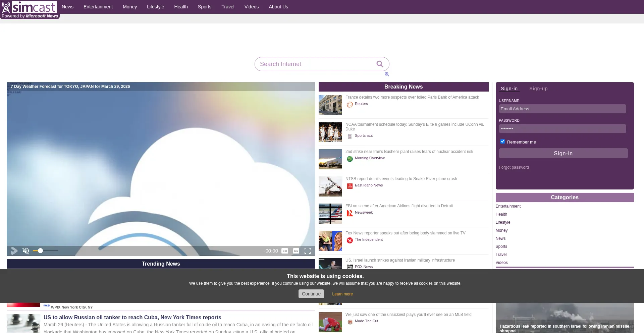Read FBI on scene Detroit headline

tap(399, 206)
